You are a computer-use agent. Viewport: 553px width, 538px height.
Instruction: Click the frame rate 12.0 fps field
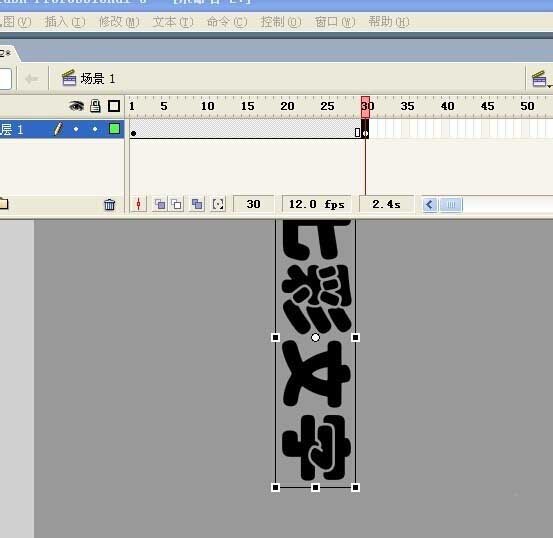click(316, 204)
